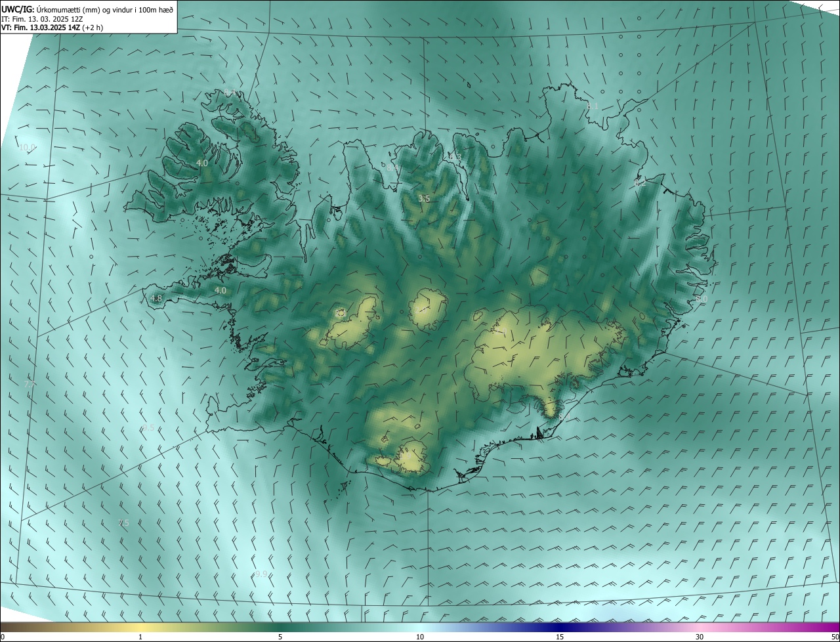
Task: Click the '1' tick on the color scale
Action: [140, 637]
